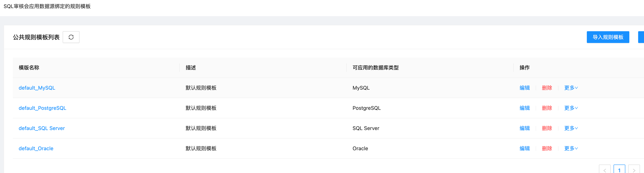Expand the 更多 menu on default_PostgreSQL row
Viewport: 644px width, 173px height.
tap(571, 108)
